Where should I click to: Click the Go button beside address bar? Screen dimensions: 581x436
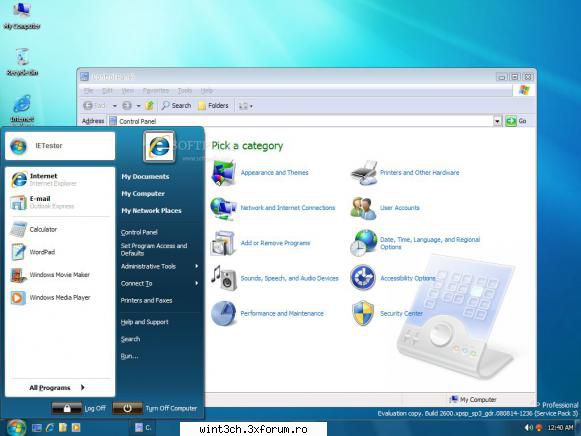pos(517,121)
